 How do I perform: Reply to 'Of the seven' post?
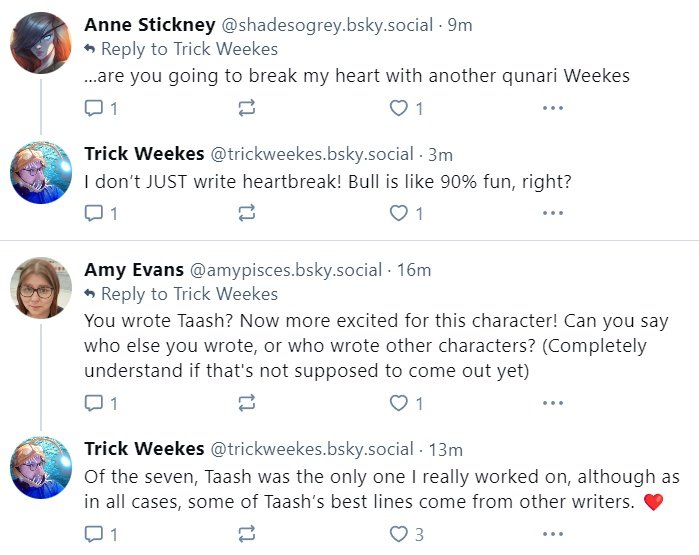pyautogui.click(x=94, y=535)
